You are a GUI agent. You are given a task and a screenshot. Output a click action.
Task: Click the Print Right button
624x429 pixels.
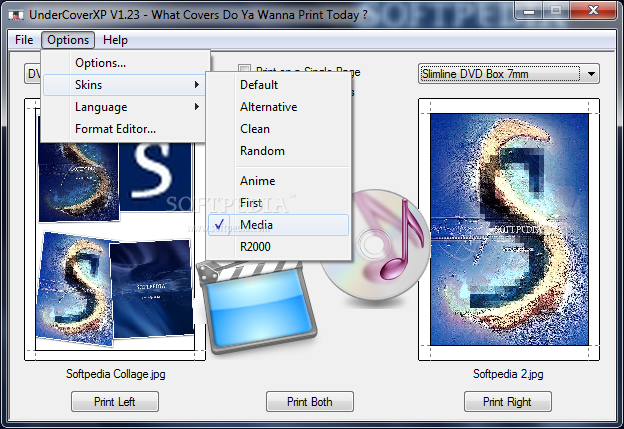pos(507,402)
